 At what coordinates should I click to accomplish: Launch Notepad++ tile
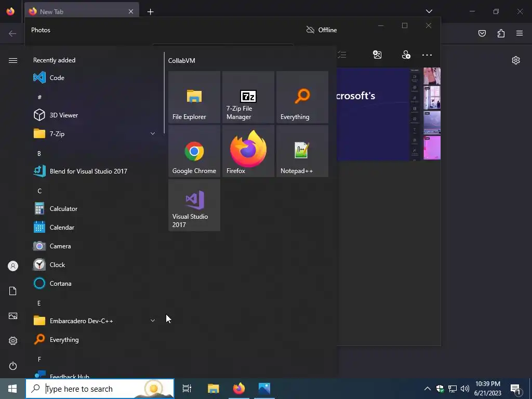(302, 151)
